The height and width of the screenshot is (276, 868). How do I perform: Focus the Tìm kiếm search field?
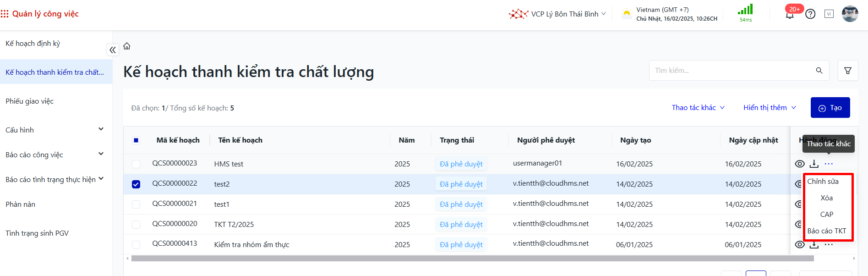click(732, 71)
